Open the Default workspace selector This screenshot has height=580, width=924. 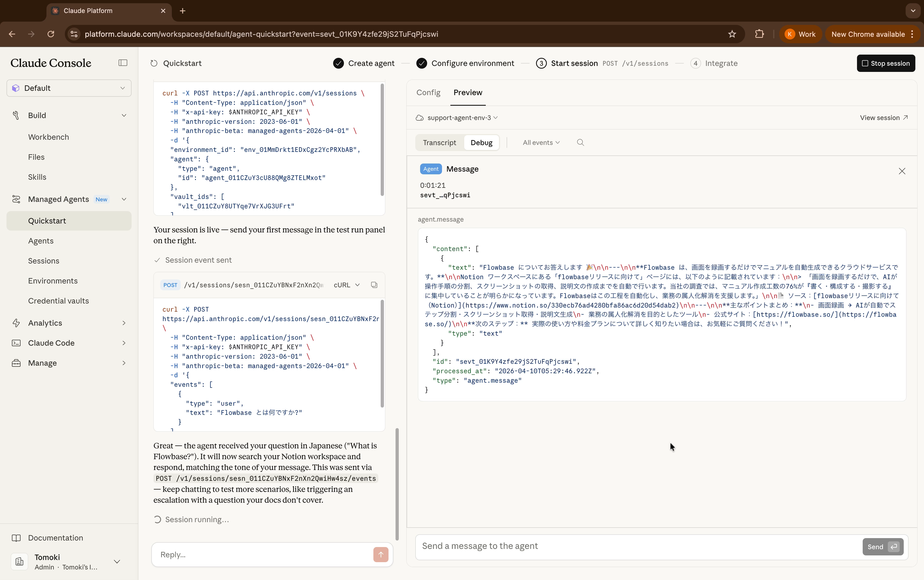point(69,88)
